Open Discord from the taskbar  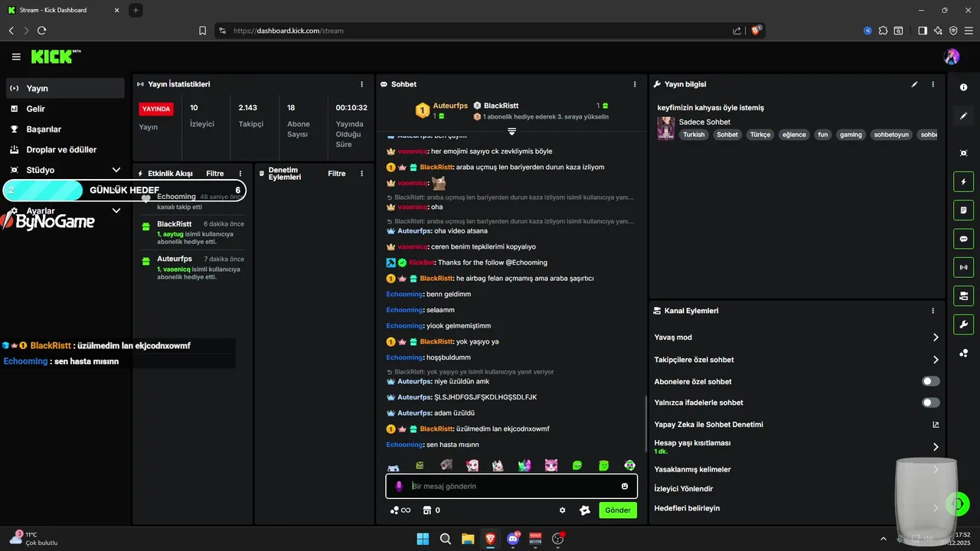[513, 539]
